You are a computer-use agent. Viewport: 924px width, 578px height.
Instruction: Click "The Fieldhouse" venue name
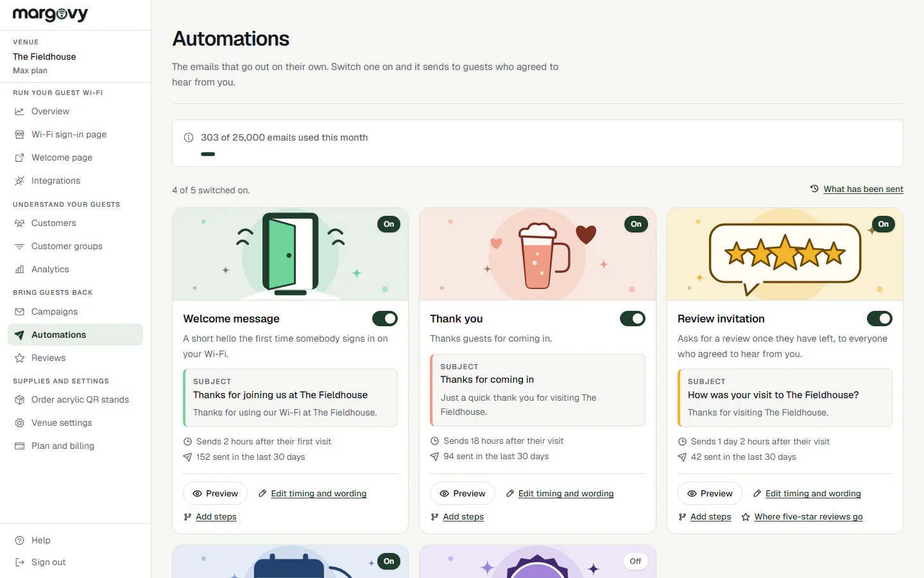pos(44,57)
